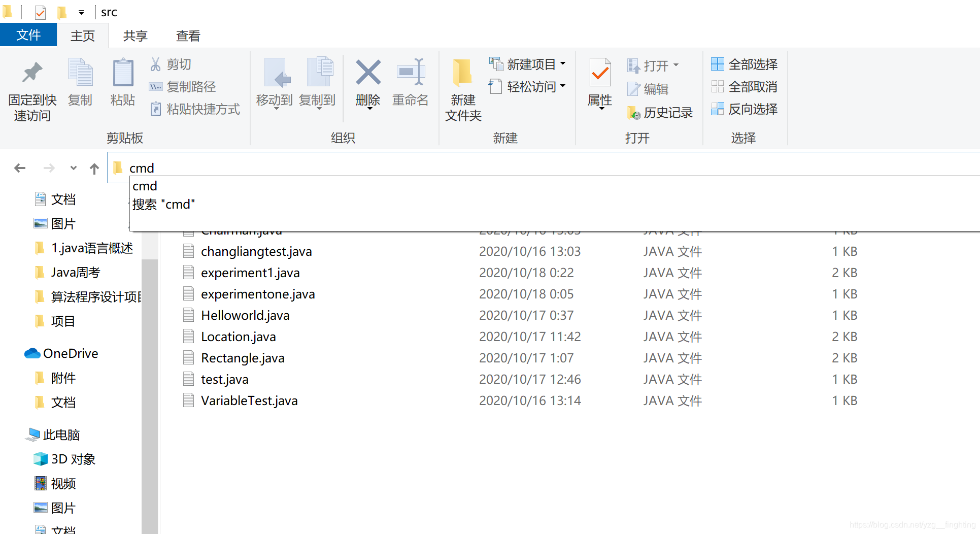Open the 删除 options dropdown arrow
Screen dimensions: 980x534
(370, 109)
